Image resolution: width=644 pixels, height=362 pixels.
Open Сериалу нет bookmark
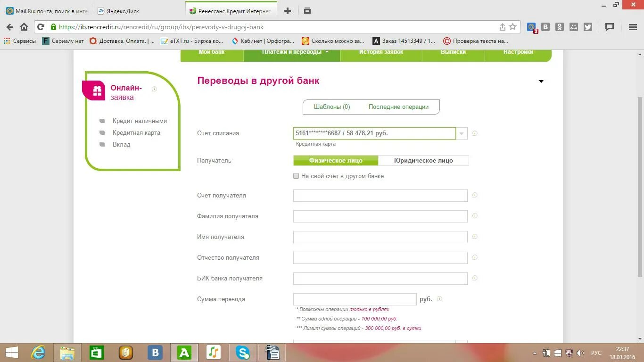point(63,41)
